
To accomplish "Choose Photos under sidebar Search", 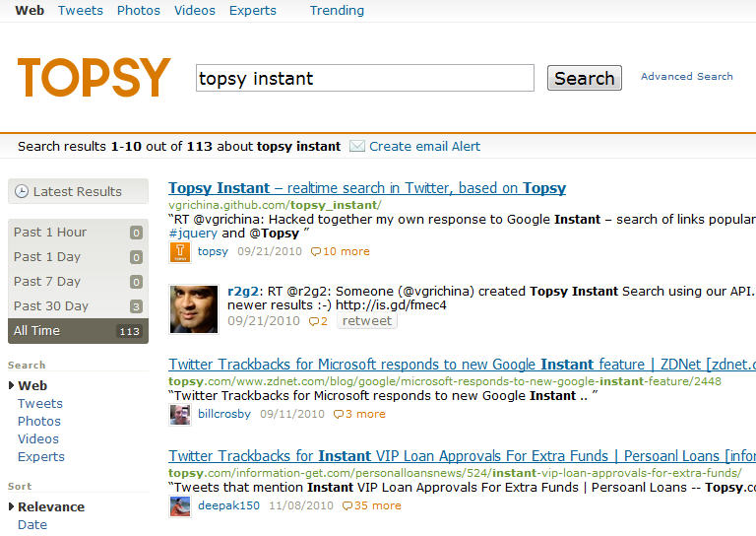I will pyautogui.click(x=39, y=421).
